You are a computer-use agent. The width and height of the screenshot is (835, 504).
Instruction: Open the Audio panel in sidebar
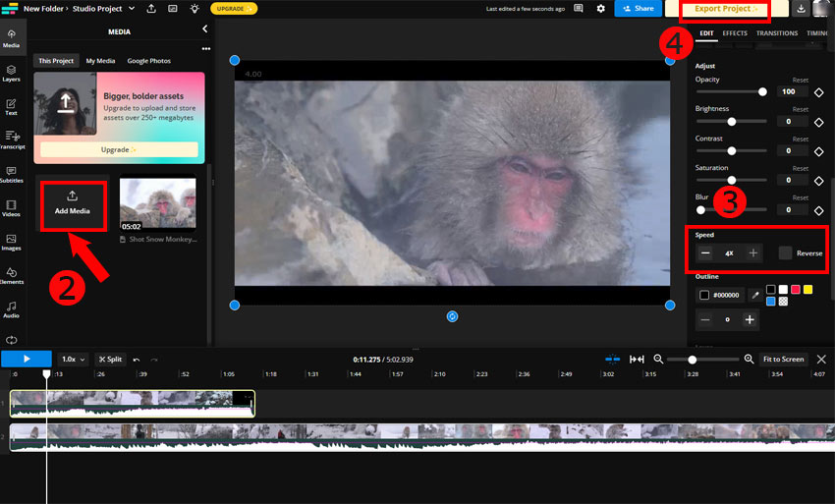point(11,308)
